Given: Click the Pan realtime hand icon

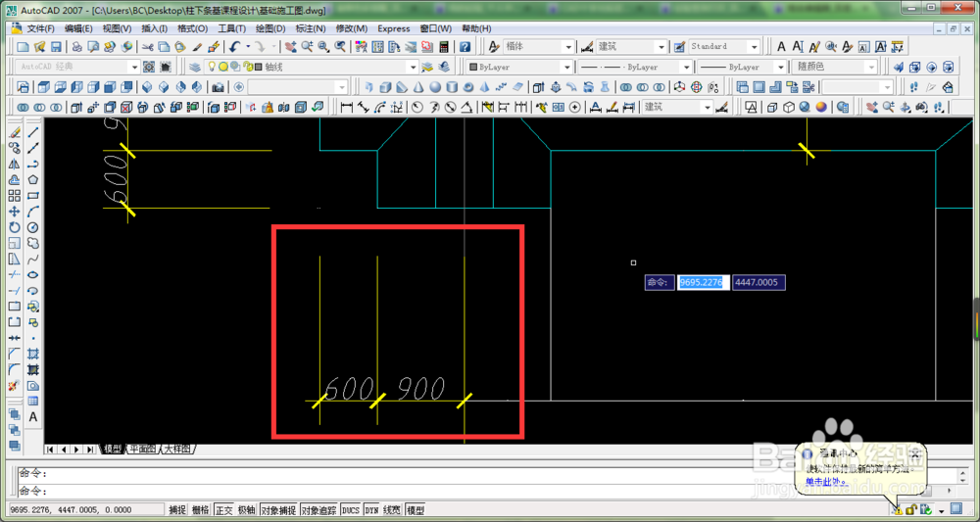Looking at the screenshot, I should click(291, 47).
